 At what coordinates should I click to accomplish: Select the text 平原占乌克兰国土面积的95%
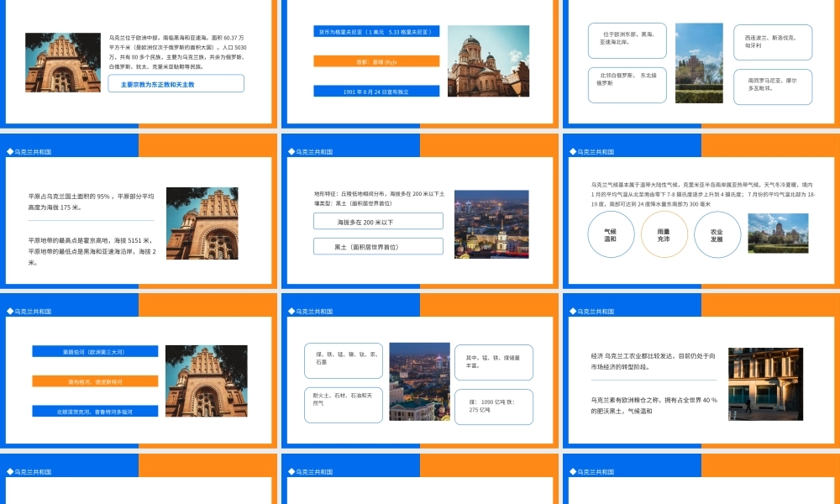coord(91,202)
